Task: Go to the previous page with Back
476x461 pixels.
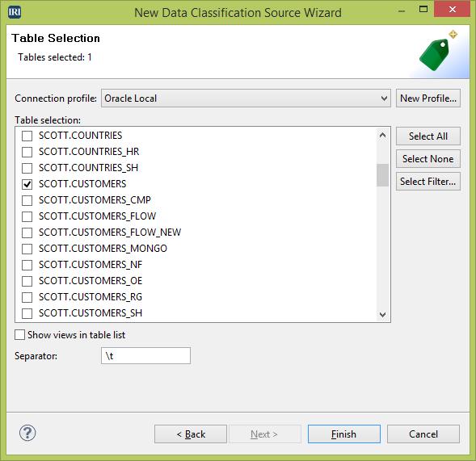Action: pos(191,434)
